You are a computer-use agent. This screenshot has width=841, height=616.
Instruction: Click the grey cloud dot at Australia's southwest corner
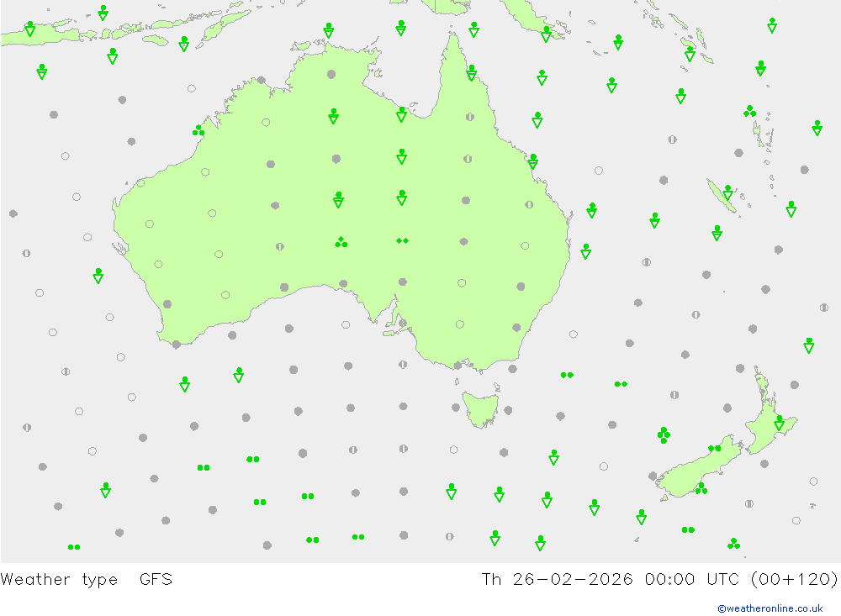[177, 345]
